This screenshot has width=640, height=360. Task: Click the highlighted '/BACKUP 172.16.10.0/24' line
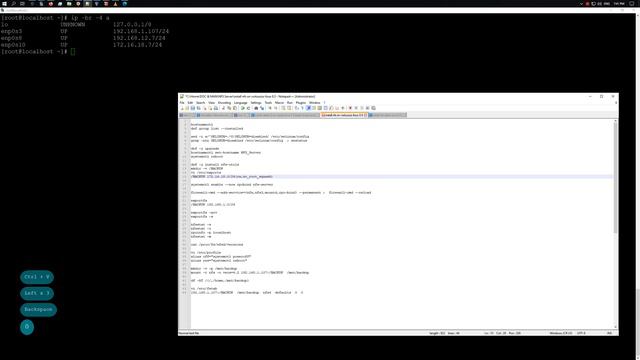coord(231,177)
